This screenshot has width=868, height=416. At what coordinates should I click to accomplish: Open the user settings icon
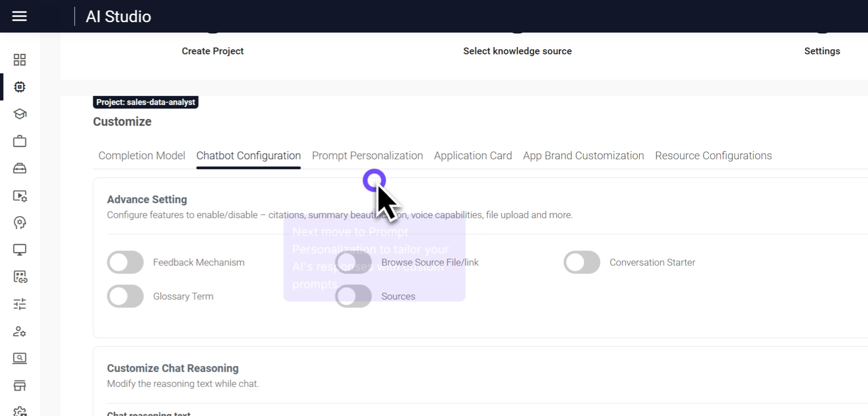[19, 331]
